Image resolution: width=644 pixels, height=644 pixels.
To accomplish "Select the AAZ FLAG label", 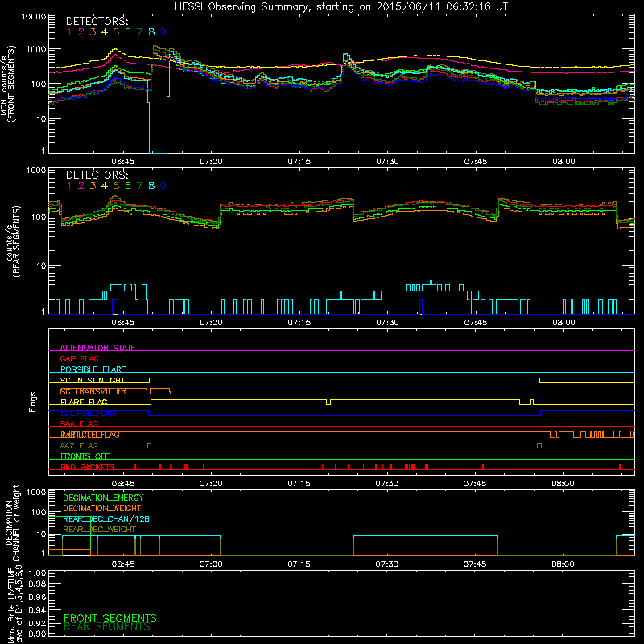I will point(79,446).
